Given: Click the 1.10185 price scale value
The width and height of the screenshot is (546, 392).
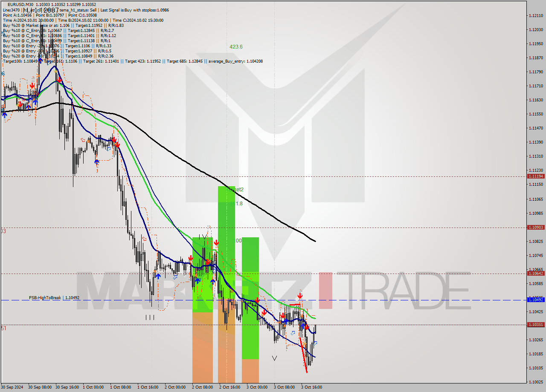Looking at the screenshot, I should tap(536, 354).
